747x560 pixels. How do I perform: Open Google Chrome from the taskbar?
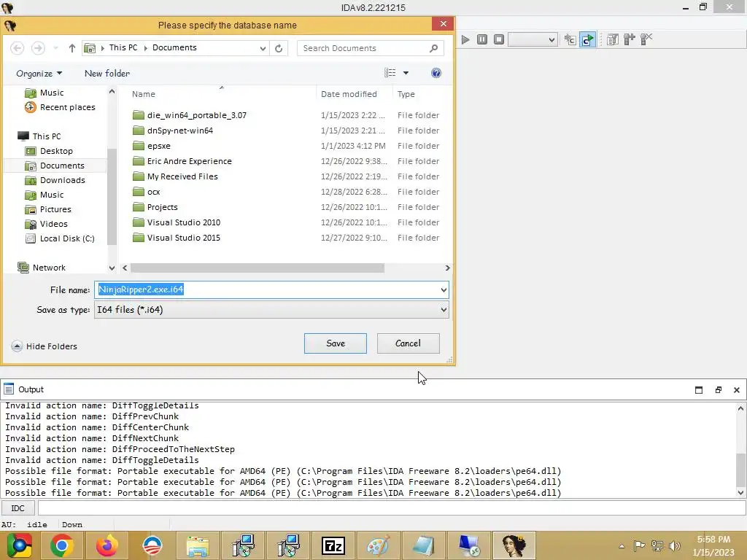62,545
